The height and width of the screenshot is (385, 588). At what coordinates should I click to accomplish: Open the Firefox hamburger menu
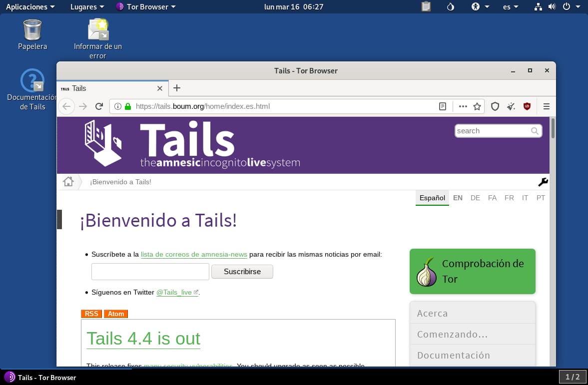(547, 106)
